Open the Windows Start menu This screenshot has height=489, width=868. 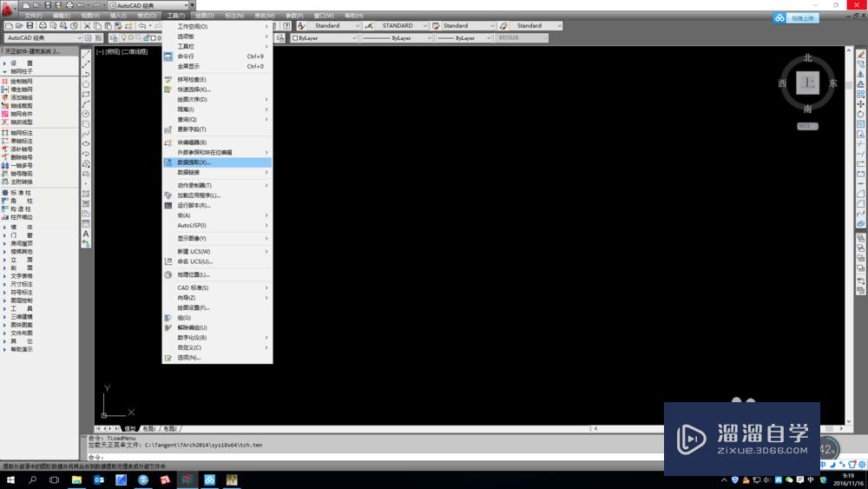pyautogui.click(x=10, y=479)
